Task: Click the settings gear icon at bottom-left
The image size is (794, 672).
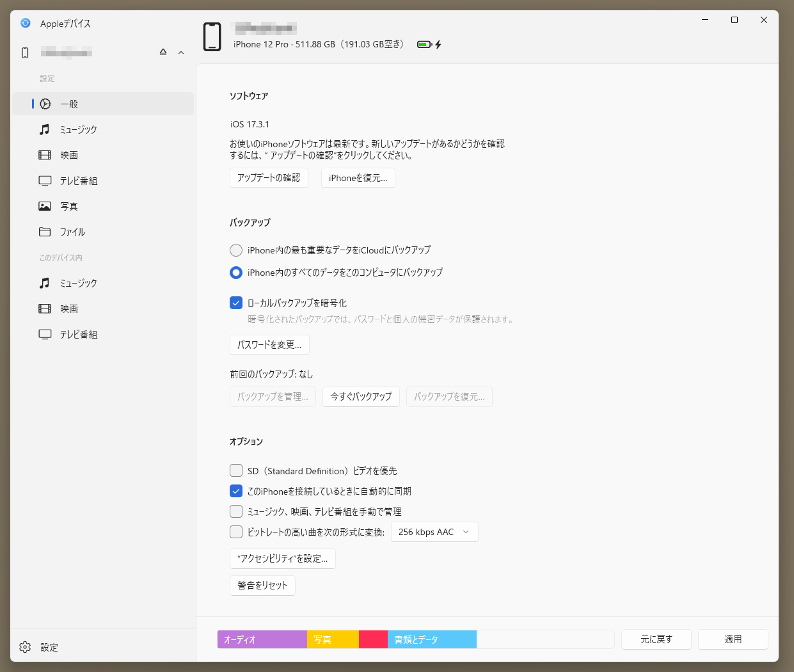Action: click(x=25, y=647)
